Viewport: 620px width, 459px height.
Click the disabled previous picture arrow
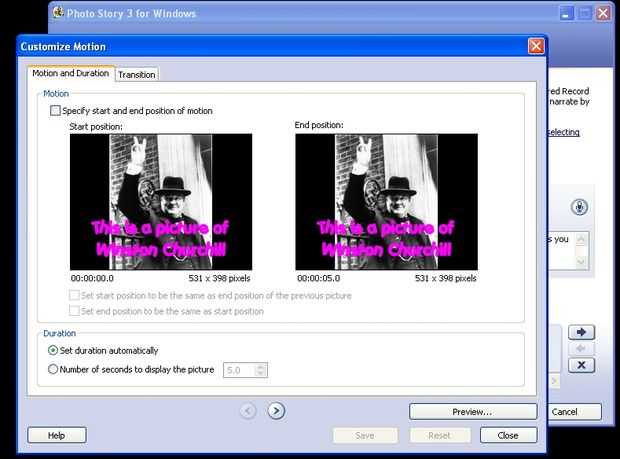click(248, 411)
